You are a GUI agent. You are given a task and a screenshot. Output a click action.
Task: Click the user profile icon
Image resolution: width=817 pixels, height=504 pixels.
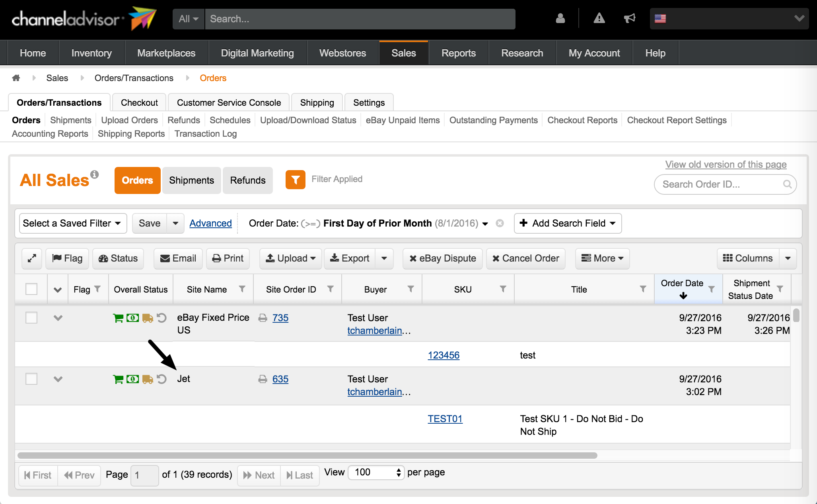pos(560,18)
